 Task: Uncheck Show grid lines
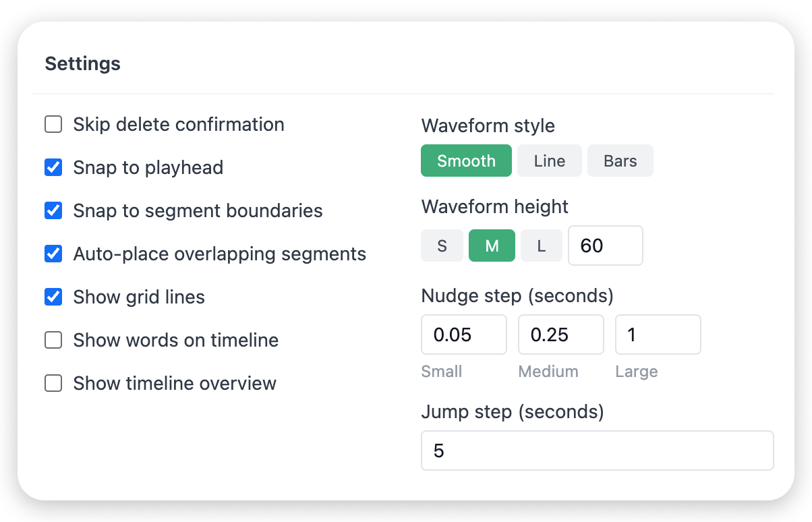53,297
